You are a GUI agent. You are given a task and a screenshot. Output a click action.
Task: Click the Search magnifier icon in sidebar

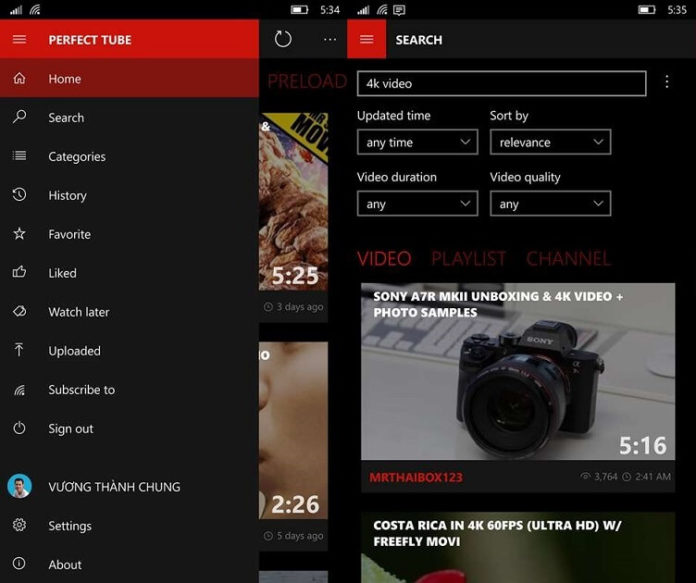click(19, 117)
